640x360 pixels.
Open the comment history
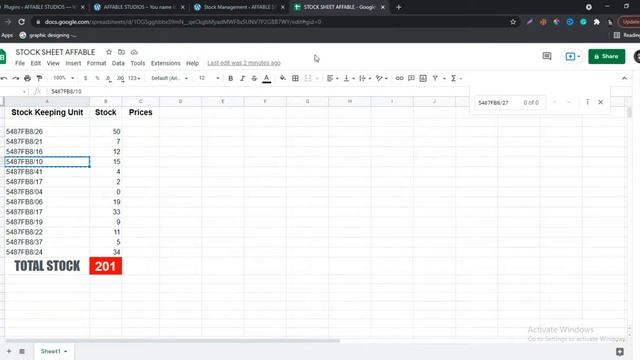point(547,56)
